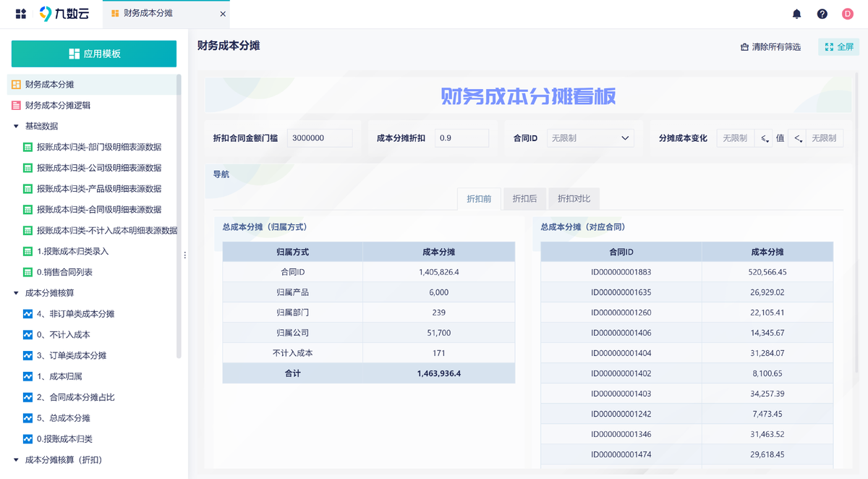Open the app grid menu icon
Screen dimensions: 868x479
(x=20, y=14)
